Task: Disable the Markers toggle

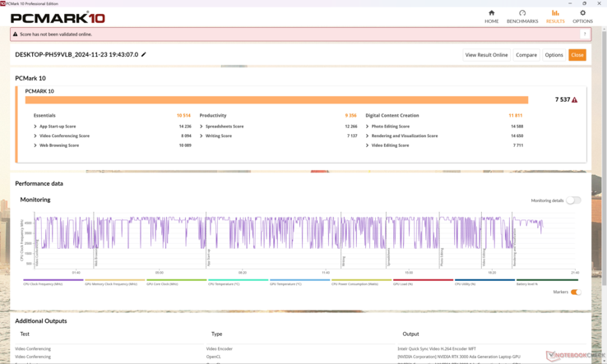Action: 575,292
